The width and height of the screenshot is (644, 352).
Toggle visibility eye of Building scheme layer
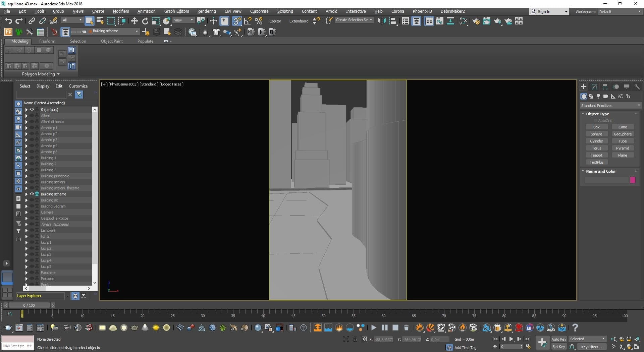click(x=32, y=194)
